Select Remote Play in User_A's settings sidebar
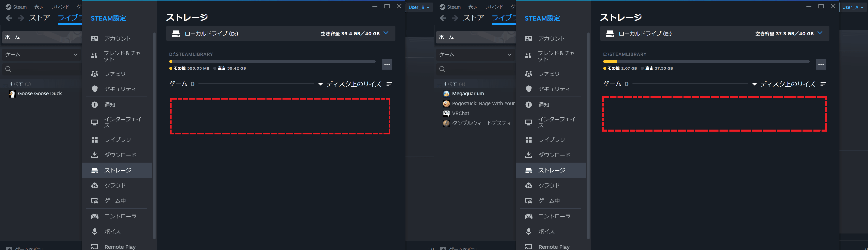This screenshot has width=868, height=250. (550, 247)
